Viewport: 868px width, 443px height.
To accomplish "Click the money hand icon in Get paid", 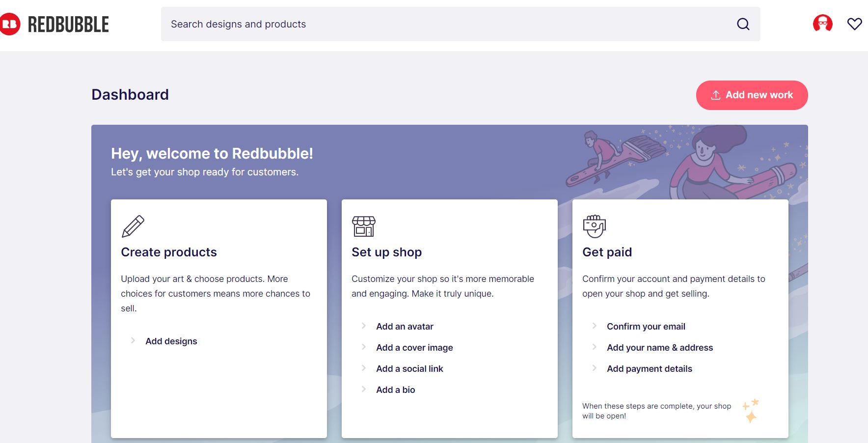I will pos(594,226).
